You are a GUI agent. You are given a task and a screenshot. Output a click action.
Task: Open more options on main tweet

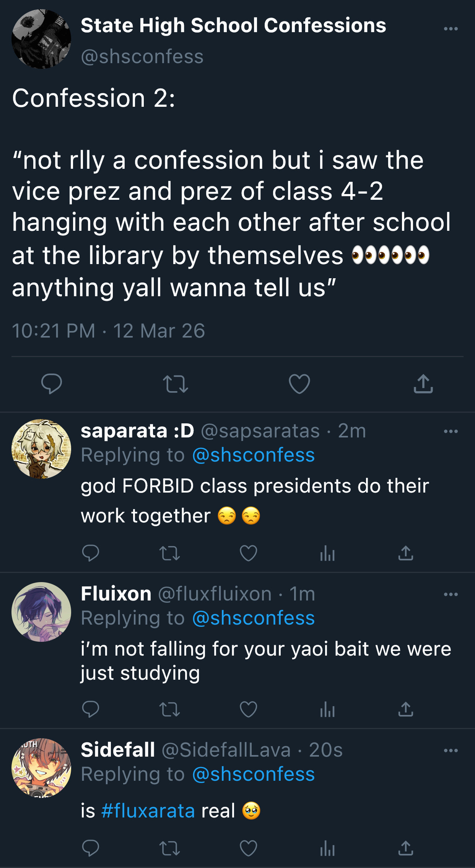click(451, 29)
